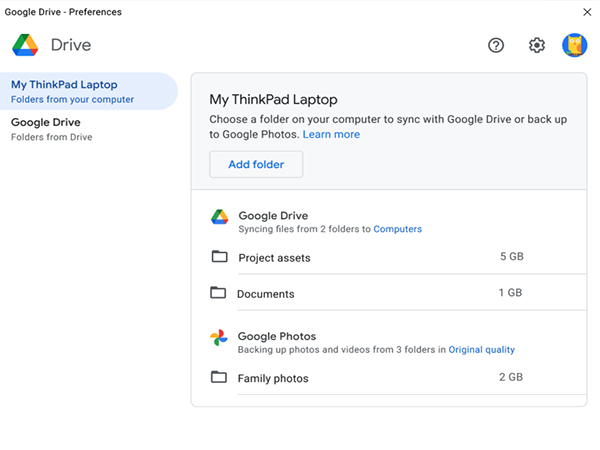
Task: Close the Preferences window
Action: pyautogui.click(x=587, y=12)
